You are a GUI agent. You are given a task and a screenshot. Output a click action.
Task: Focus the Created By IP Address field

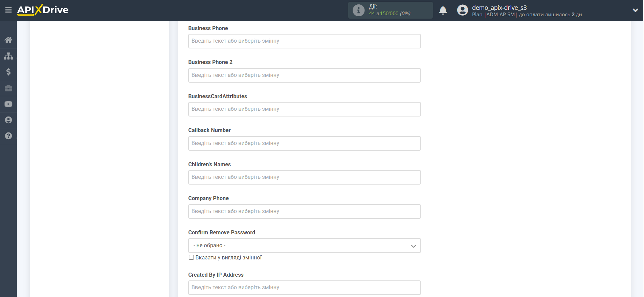[x=304, y=288]
